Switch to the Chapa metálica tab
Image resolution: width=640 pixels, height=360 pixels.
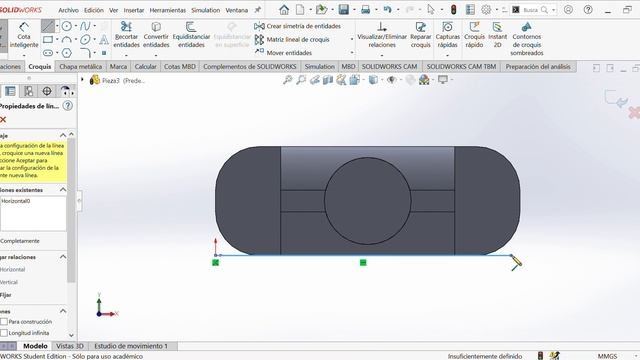pyautogui.click(x=80, y=67)
